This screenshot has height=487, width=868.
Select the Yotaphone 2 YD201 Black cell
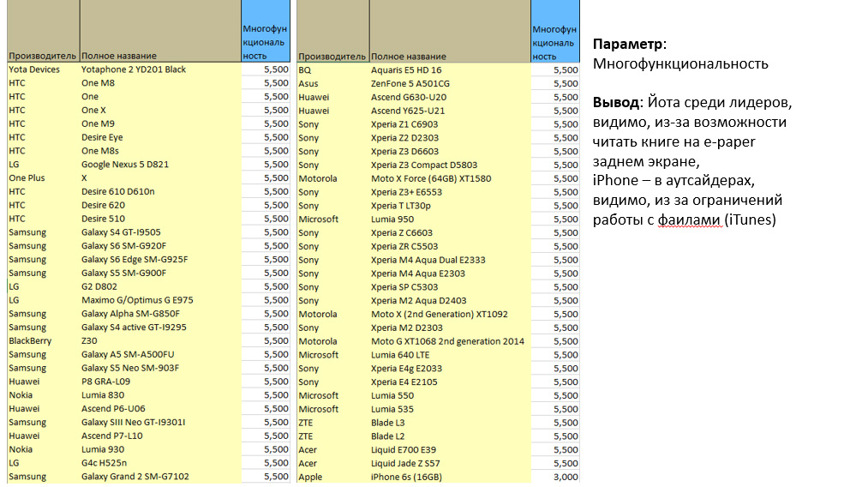click(160, 69)
